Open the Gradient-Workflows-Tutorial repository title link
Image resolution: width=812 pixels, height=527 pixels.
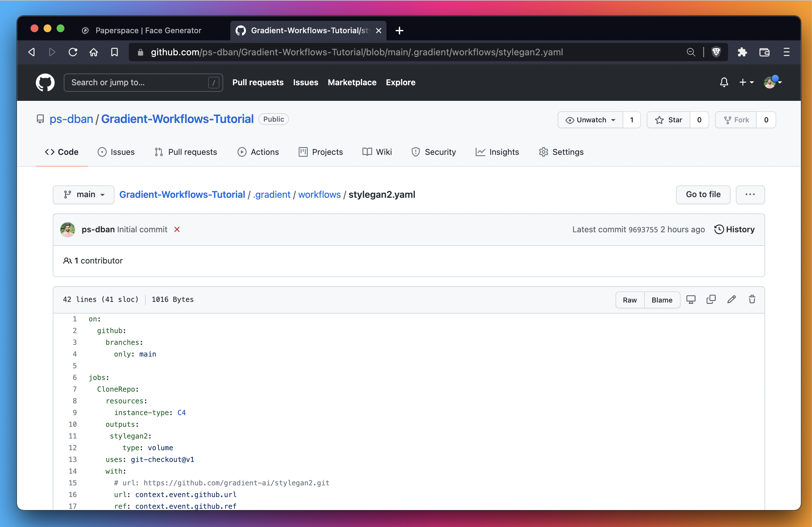pyautogui.click(x=177, y=119)
